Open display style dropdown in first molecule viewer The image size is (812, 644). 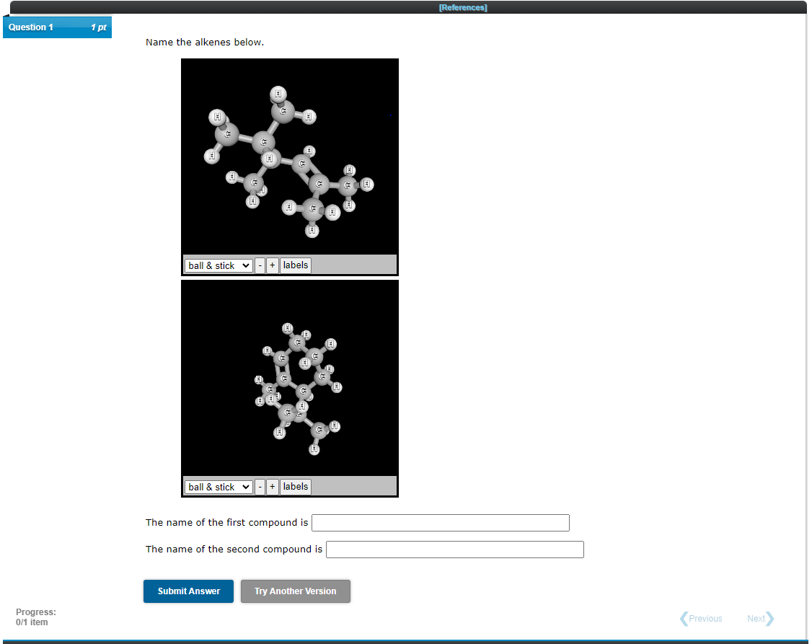pos(219,265)
